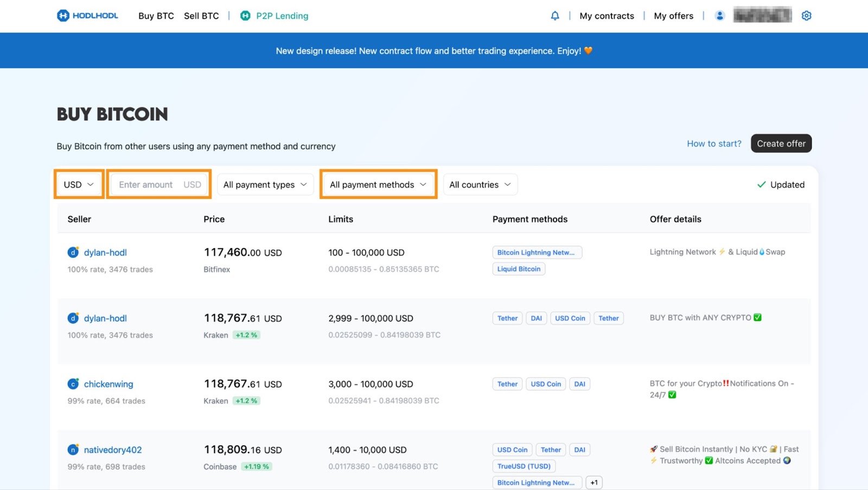Click the +1.19 % Coinbase badge
868x490 pixels.
point(256,467)
